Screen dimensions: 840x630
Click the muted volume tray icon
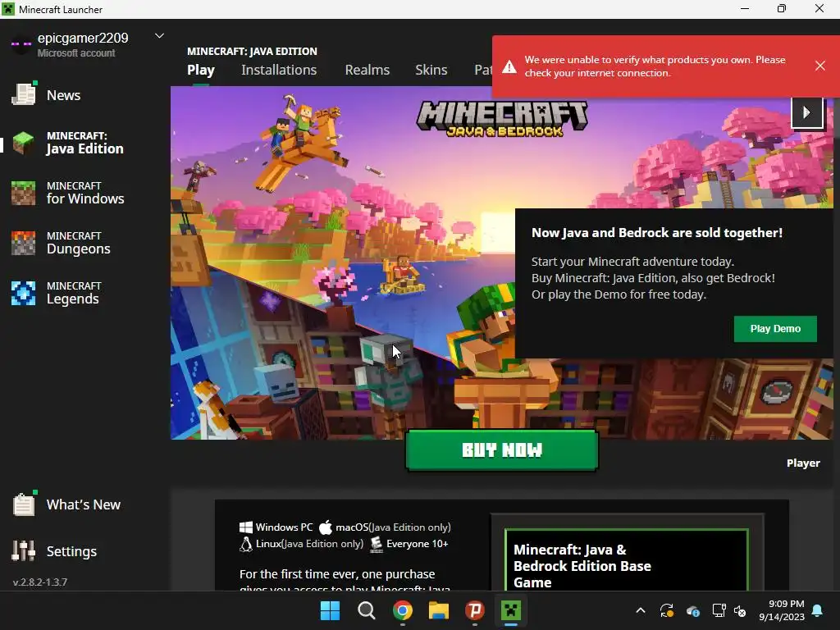[741, 610]
